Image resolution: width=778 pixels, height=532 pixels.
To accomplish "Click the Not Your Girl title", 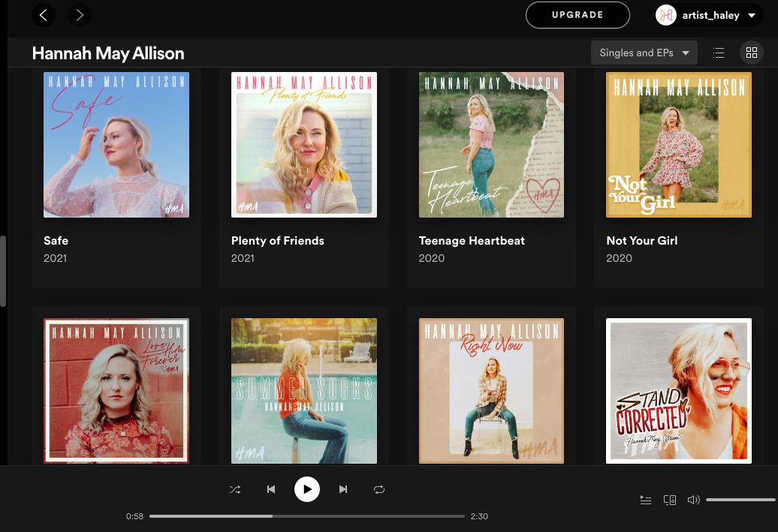I will 641,241.
